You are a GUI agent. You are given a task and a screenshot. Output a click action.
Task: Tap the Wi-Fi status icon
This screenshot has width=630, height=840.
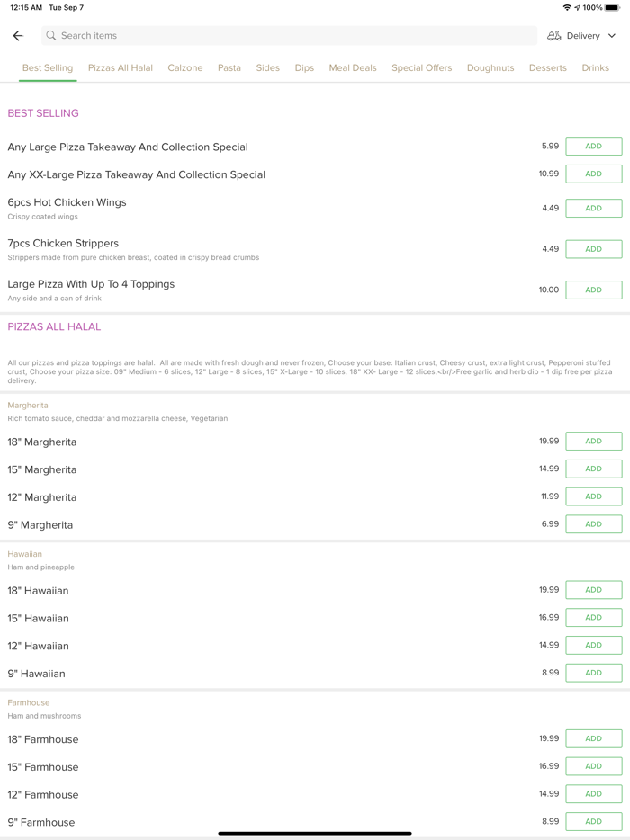point(567,7)
